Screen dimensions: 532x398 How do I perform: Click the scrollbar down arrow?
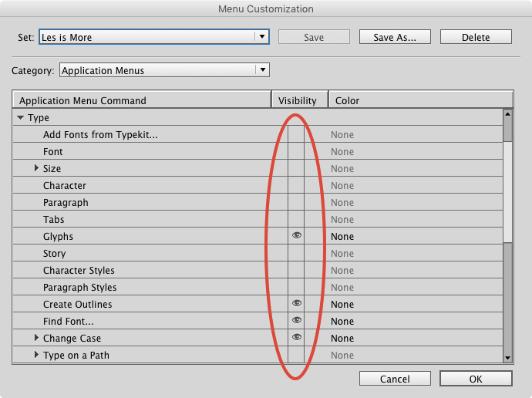click(x=507, y=358)
